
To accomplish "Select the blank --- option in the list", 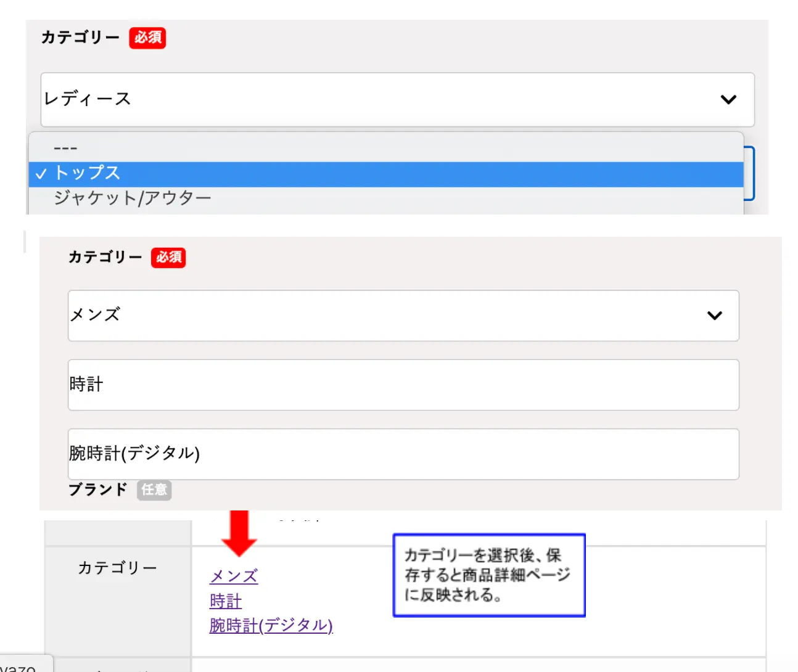I will point(65,149).
